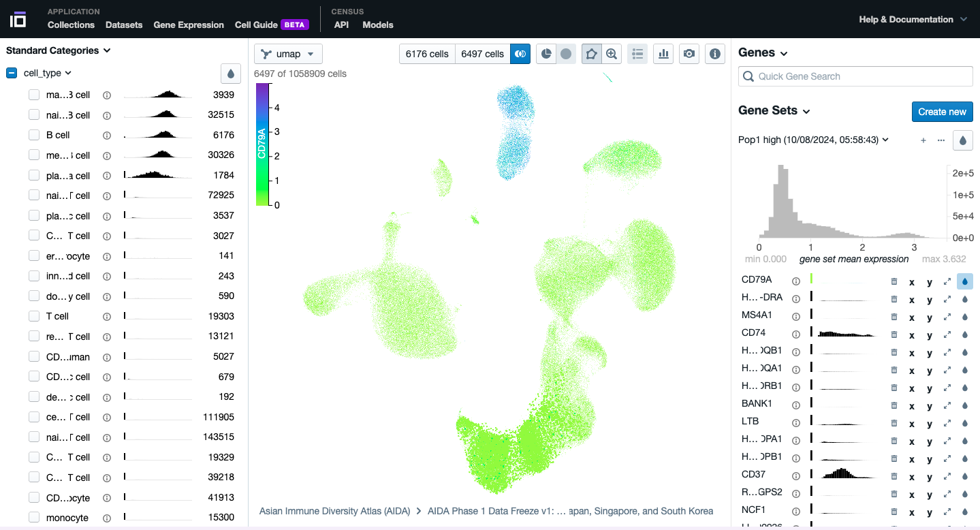Click the dataset info icon in toolbar
This screenshot has width=980, height=530.
pos(714,54)
